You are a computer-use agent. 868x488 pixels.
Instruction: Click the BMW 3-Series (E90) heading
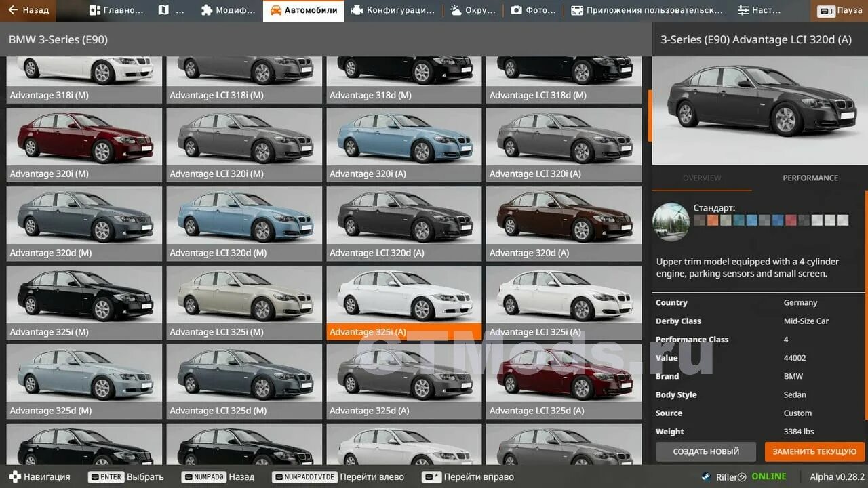(58, 40)
